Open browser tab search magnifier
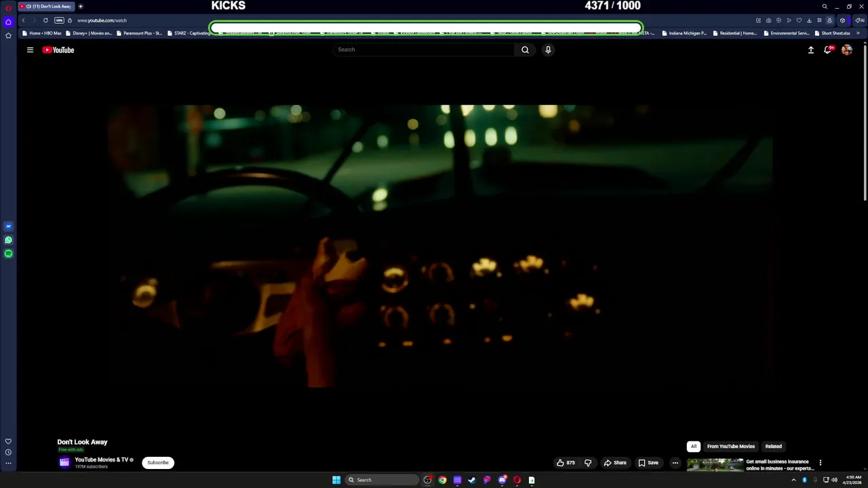 click(825, 6)
